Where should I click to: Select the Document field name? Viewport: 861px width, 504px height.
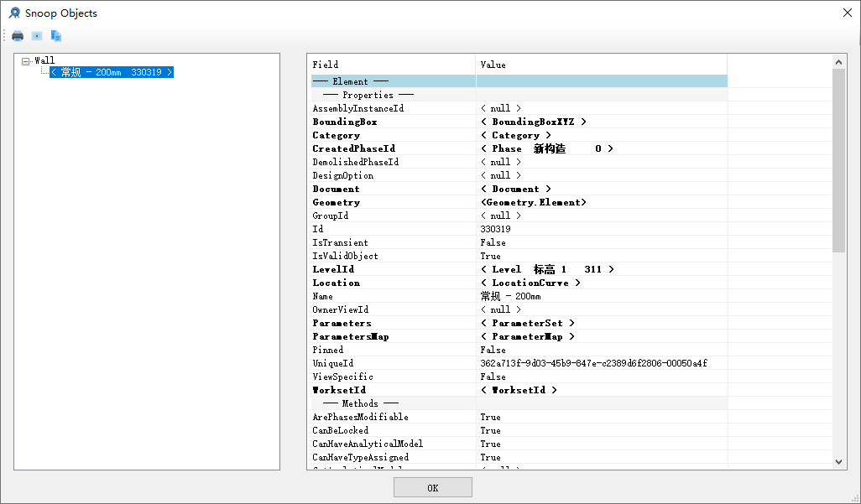pyautogui.click(x=336, y=189)
